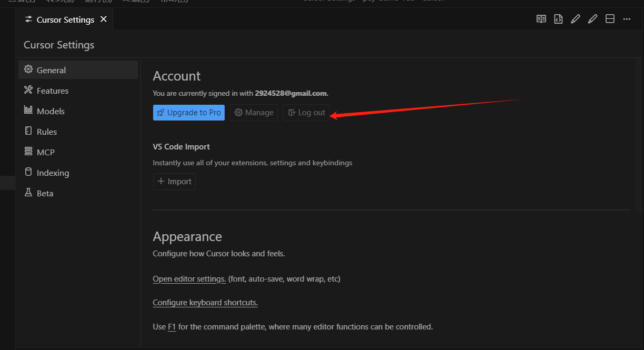644x350 pixels.
Task: Toggle the split editor layout icon
Action: click(610, 19)
